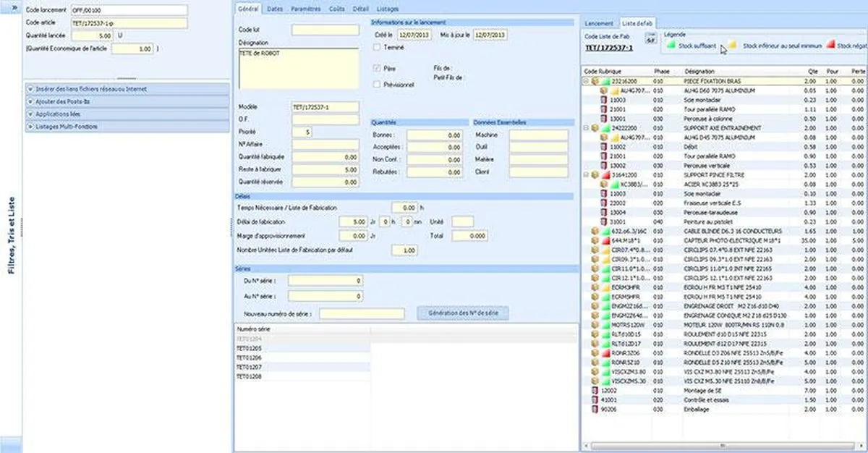Click the yellow stock flag for ECRM3HFR
Image resolution: width=868 pixels, height=453 pixels.
(x=606, y=287)
